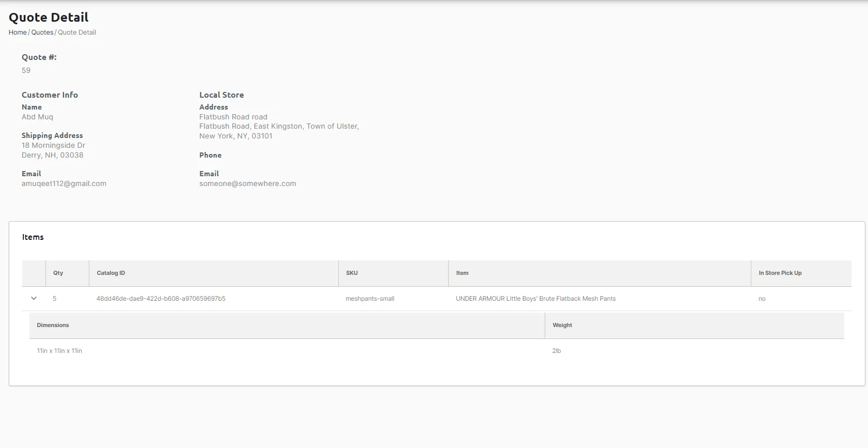Screen dimensions: 868x448
Task: Click customer email amuqeet112@gmail.com
Action: coord(64,183)
